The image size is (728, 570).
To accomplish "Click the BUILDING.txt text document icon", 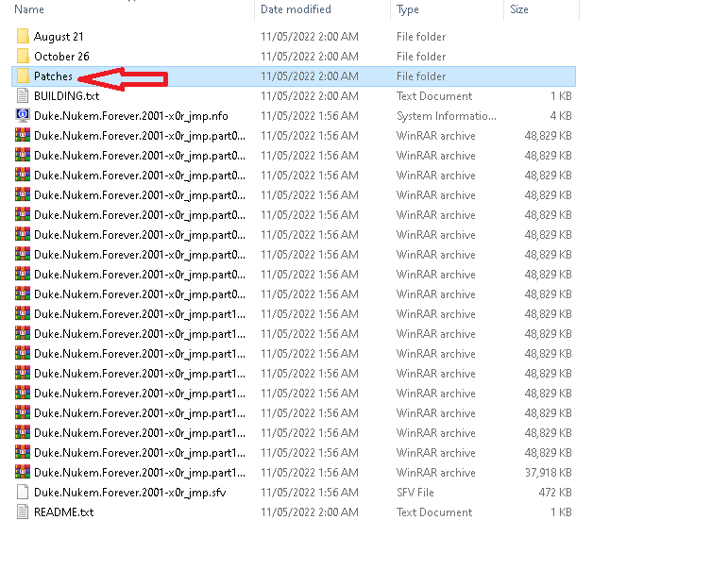I will [x=23, y=95].
